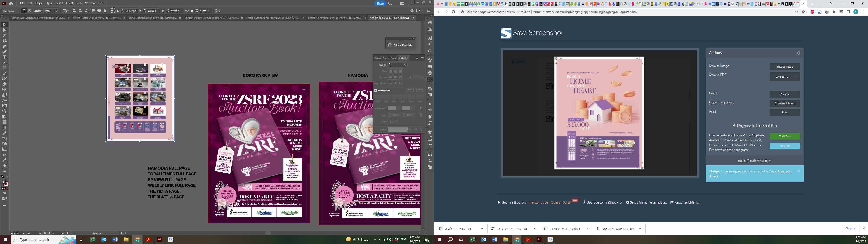This screenshot has width=868, height=244.
Task: Toggle the Dashed Line checkbox
Action: click(376, 91)
